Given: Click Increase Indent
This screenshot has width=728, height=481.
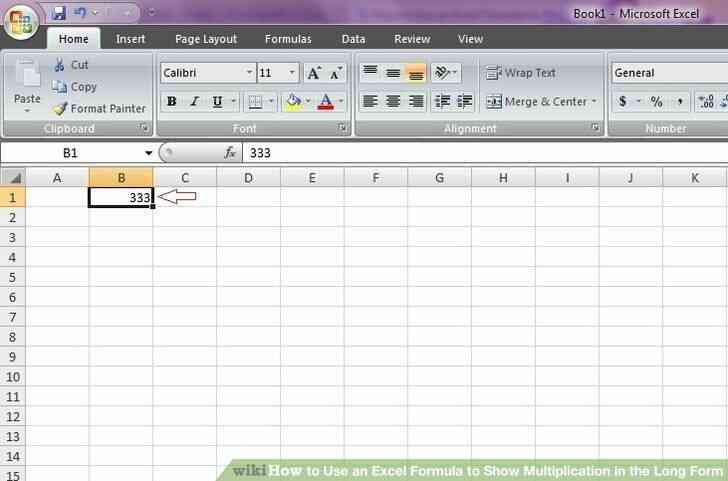Looking at the screenshot, I should tap(464, 101).
